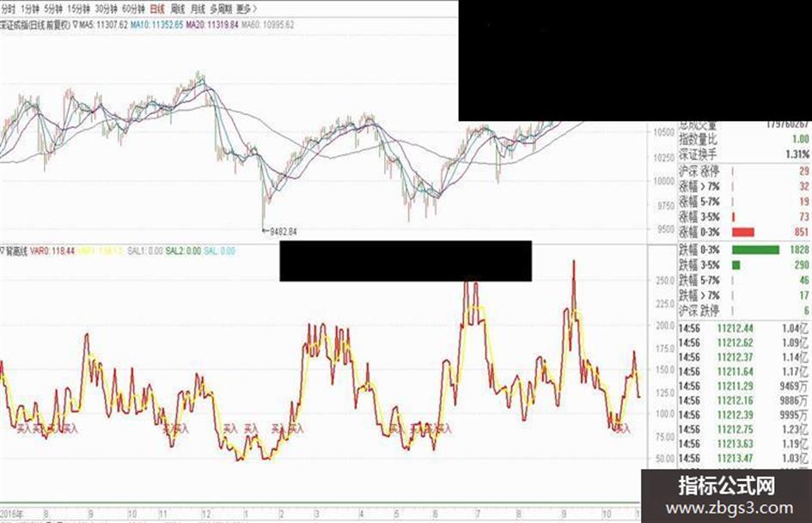The image size is (812, 523).
Task: Click the 指数量比 row
Action: [x=743, y=139]
